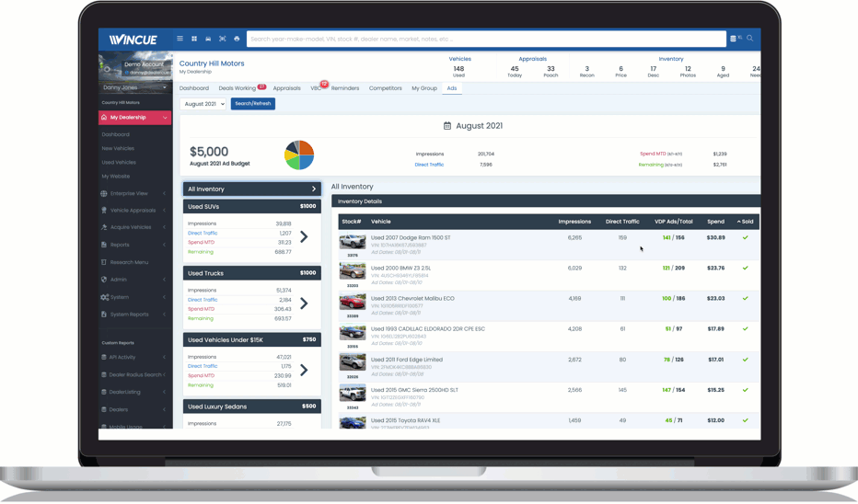Click the Dealers database icon in sidebar

coord(104,409)
